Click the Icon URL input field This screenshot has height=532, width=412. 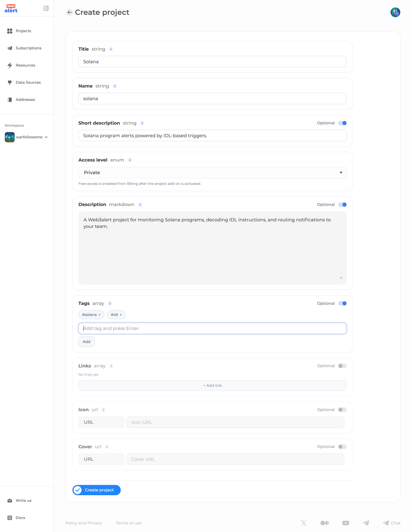coord(235,422)
